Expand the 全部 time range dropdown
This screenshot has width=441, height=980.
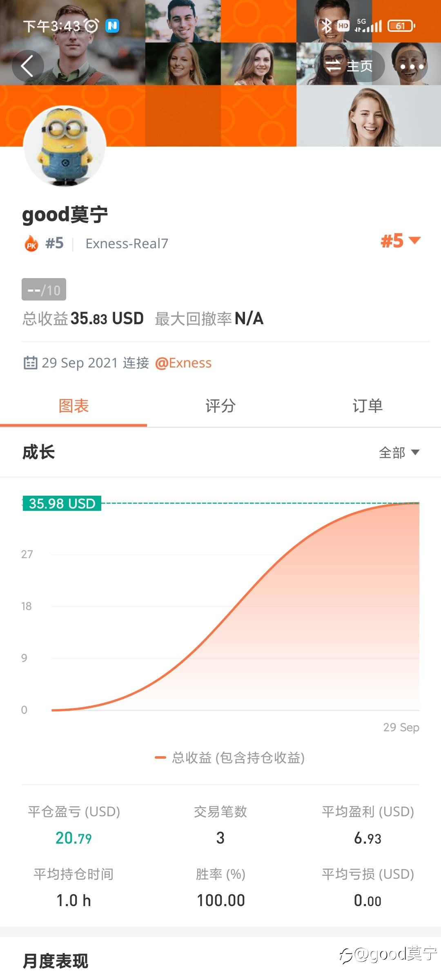click(x=399, y=452)
